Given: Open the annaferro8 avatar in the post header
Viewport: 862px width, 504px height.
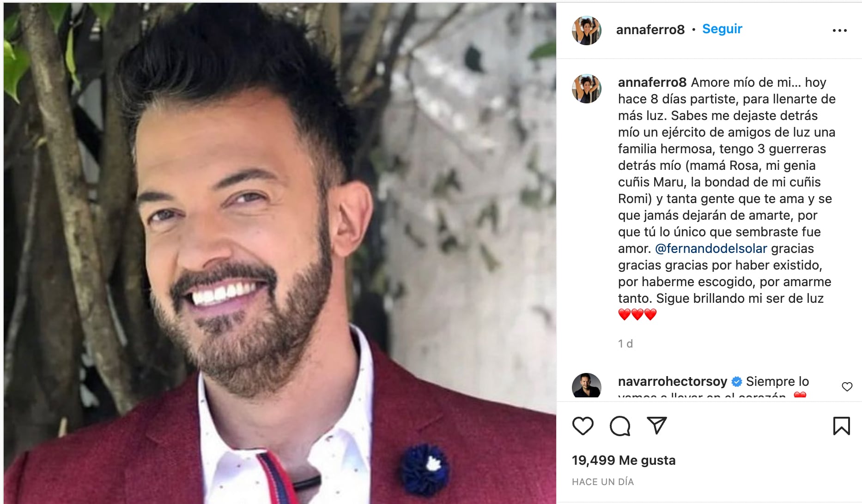Looking at the screenshot, I should click(587, 30).
